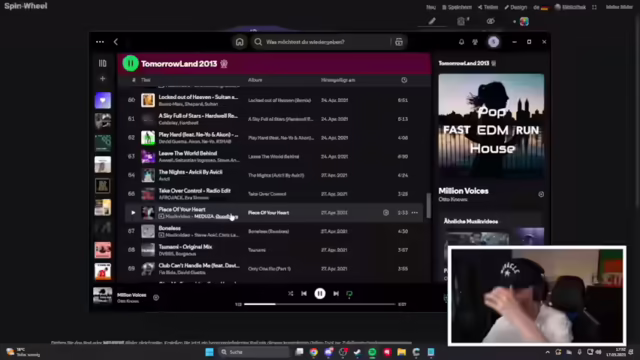640x360 pixels.
Task: Open Million Voices title in bottom player bar
Action: pyautogui.click(x=131, y=295)
